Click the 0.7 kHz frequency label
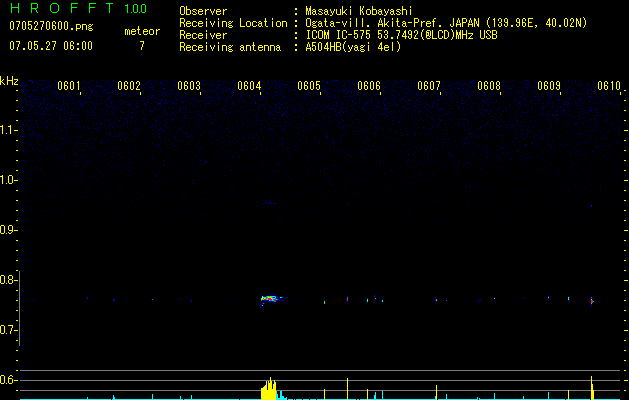Viewport: 629px width, 400px height. point(9,330)
